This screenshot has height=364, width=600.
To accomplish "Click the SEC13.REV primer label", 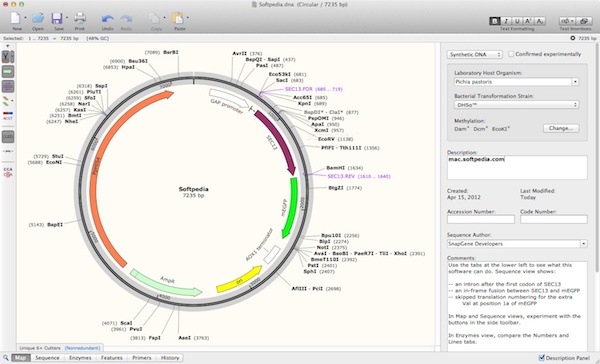I will tap(359, 176).
